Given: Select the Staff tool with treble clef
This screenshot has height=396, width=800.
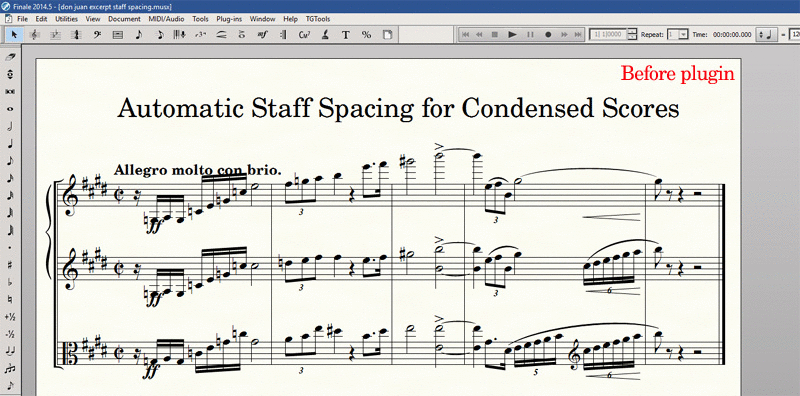Looking at the screenshot, I should click(x=35, y=34).
